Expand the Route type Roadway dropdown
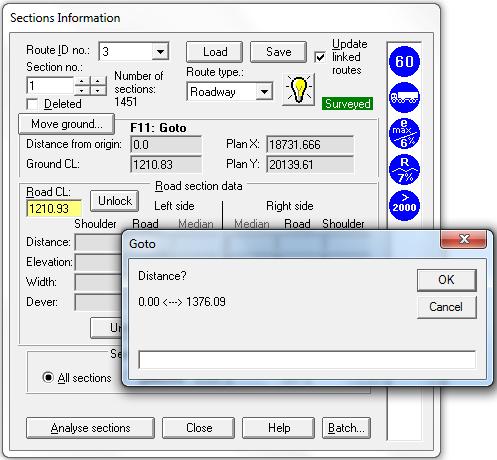This screenshot has width=497, height=460. pos(264,92)
